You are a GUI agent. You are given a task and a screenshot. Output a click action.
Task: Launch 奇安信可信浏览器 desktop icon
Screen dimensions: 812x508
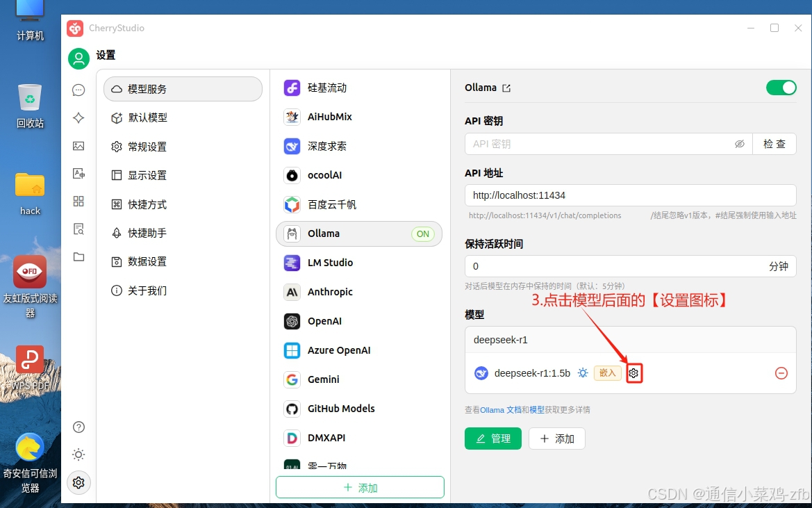point(30,462)
